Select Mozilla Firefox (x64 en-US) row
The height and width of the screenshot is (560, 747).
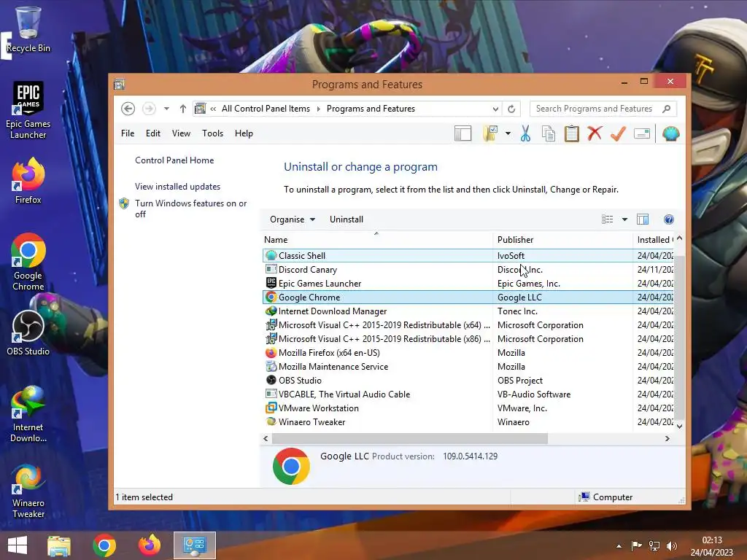(x=468, y=352)
